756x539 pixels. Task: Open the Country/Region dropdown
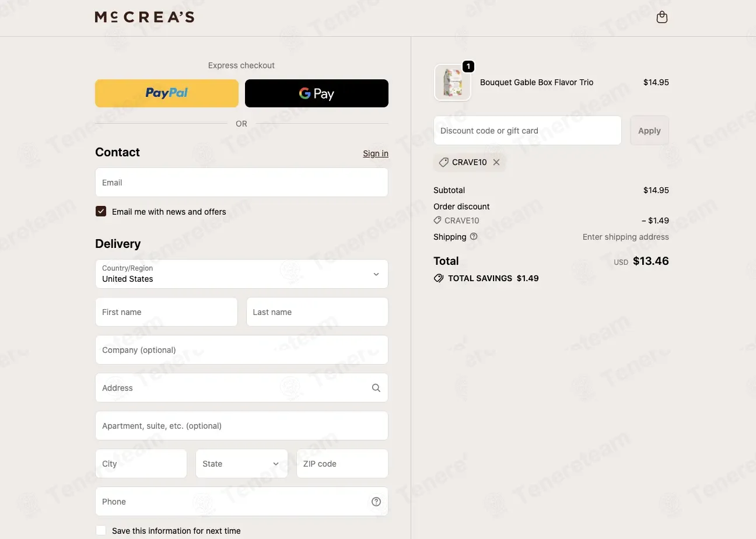tap(242, 274)
